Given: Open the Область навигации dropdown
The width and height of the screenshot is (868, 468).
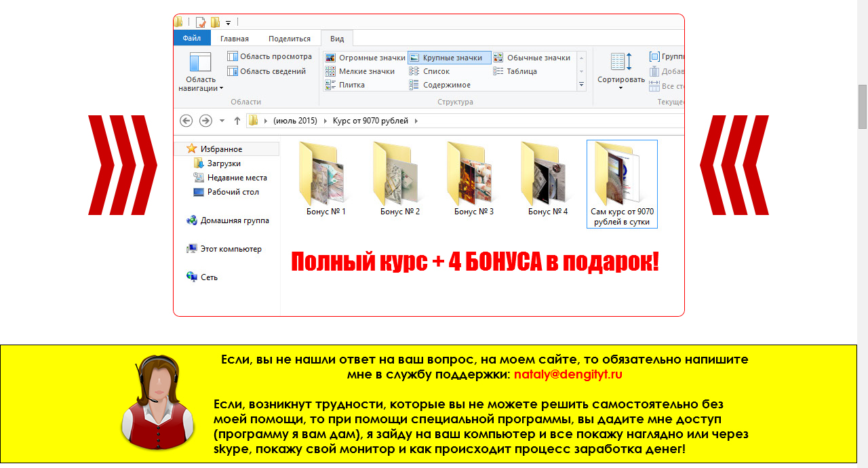Looking at the screenshot, I should [200, 71].
